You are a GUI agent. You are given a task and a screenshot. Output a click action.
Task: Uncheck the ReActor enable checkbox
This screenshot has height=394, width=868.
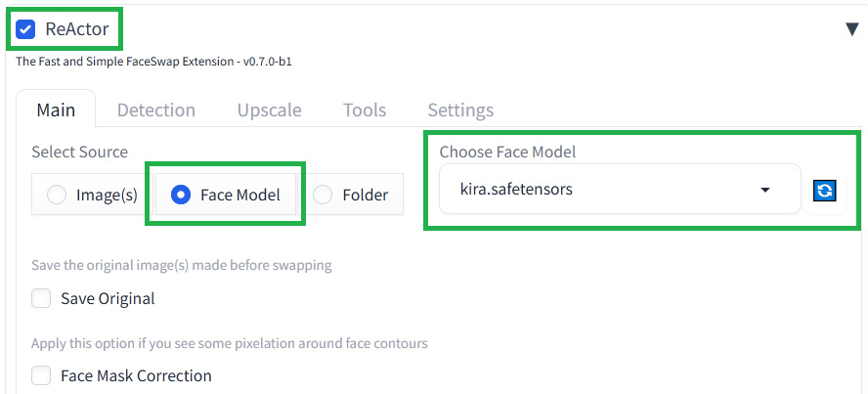point(25,29)
